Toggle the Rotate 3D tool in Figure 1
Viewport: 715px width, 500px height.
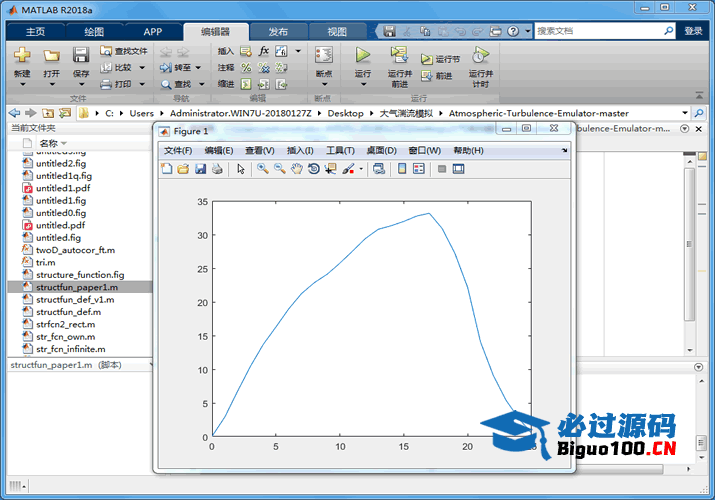click(x=314, y=169)
